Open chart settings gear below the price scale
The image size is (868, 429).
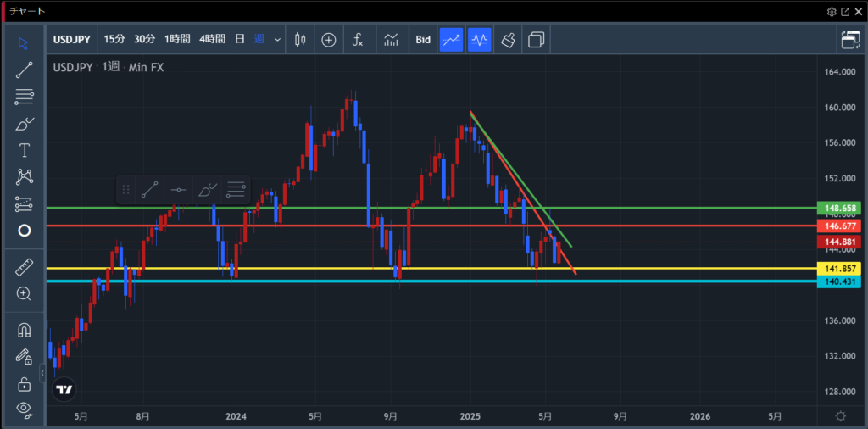(840, 416)
